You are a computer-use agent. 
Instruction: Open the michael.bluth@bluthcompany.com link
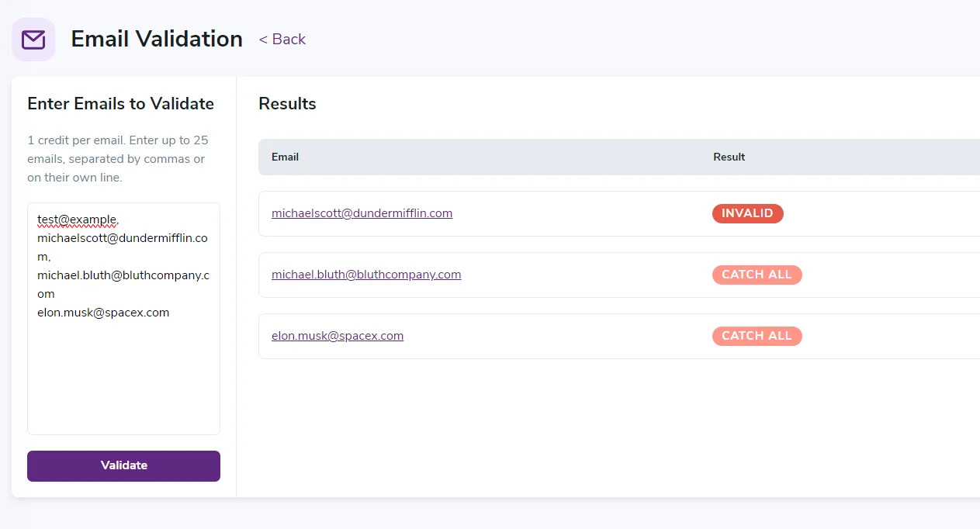(x=365, y=275)
